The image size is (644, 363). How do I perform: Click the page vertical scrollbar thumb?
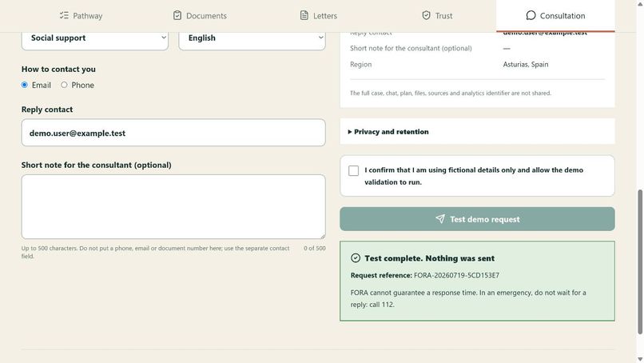pyautogui.click(x=639, y=261)
